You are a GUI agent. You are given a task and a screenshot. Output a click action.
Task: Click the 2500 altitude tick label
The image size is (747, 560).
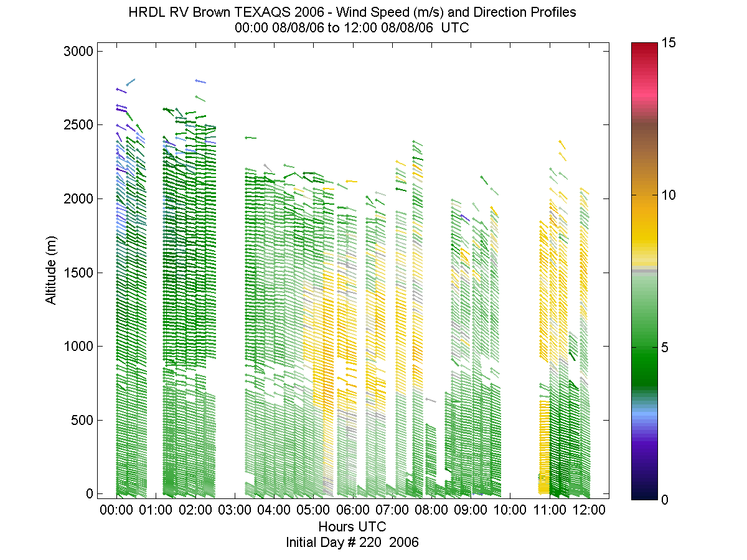(x=79, y=125)
